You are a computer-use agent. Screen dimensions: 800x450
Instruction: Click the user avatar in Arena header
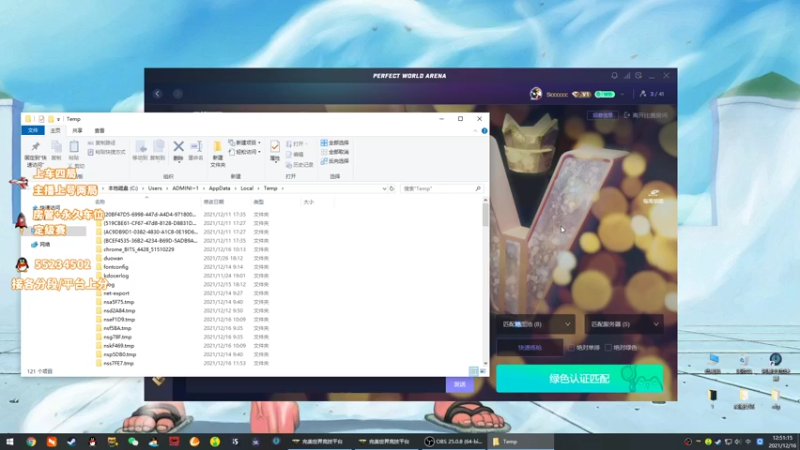(x=536, y=94)
